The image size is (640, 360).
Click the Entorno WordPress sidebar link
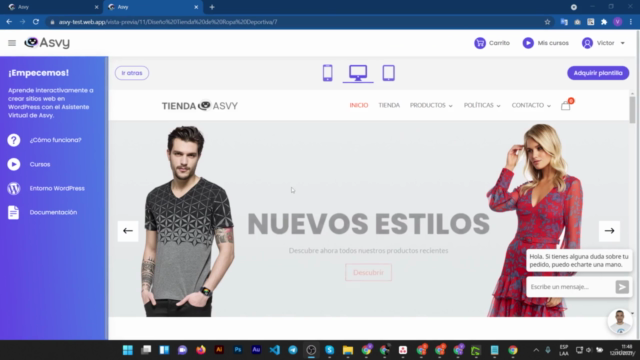tap(57, 188)
